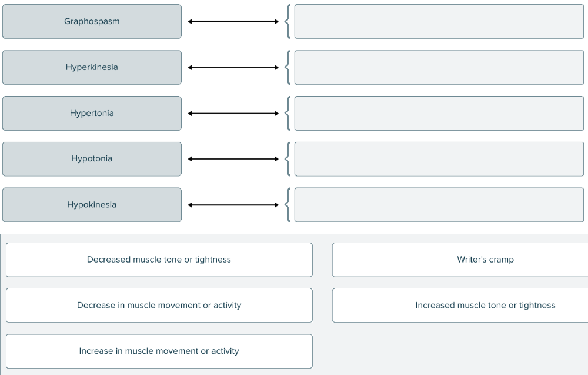Screen dimensions: 588x375
Task: Select "Increase in muscle movement or activity" tile
Action: coord(159,351)
